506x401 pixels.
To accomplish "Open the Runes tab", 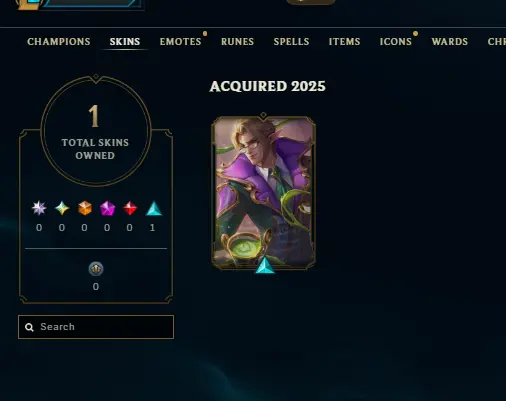I will click(x=237, y=42).
